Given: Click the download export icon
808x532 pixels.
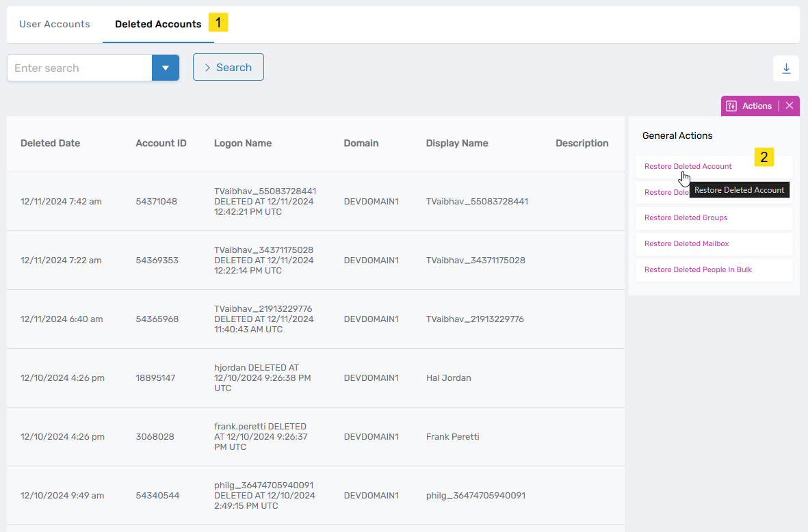Looking at the screenshot, I should coord(786,68).
